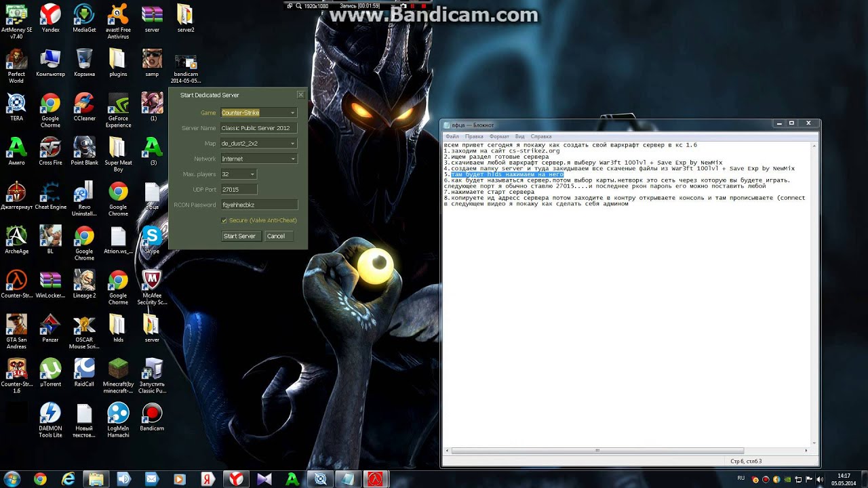The height and width of the screenshot is (488, 868).
Task: Select the WinLocker archive icon
Action: tap(50, 283)
